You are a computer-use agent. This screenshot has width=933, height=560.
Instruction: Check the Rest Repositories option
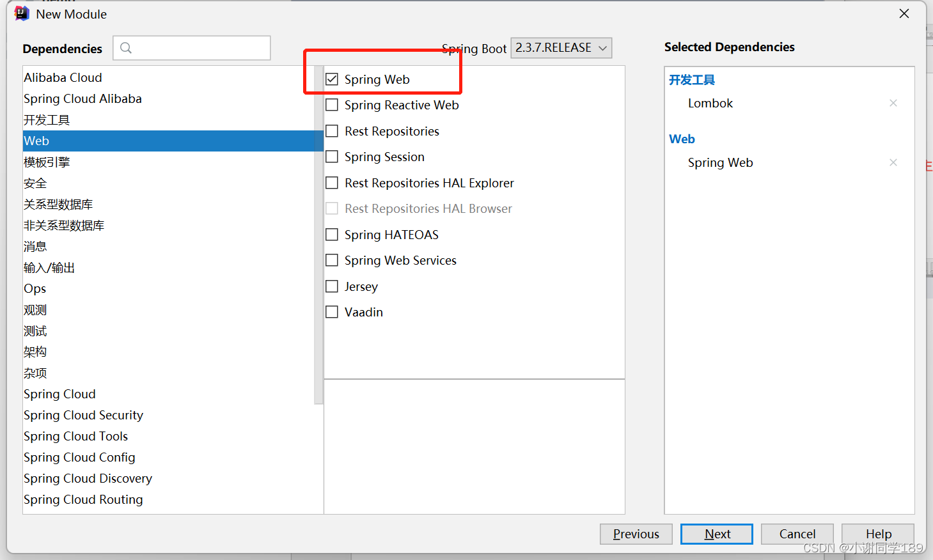point(332,131)
